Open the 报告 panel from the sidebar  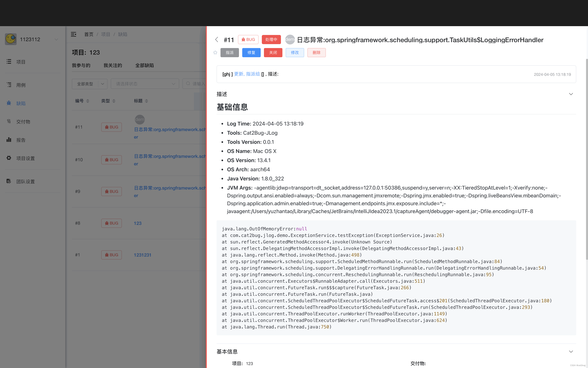(21, 140)
